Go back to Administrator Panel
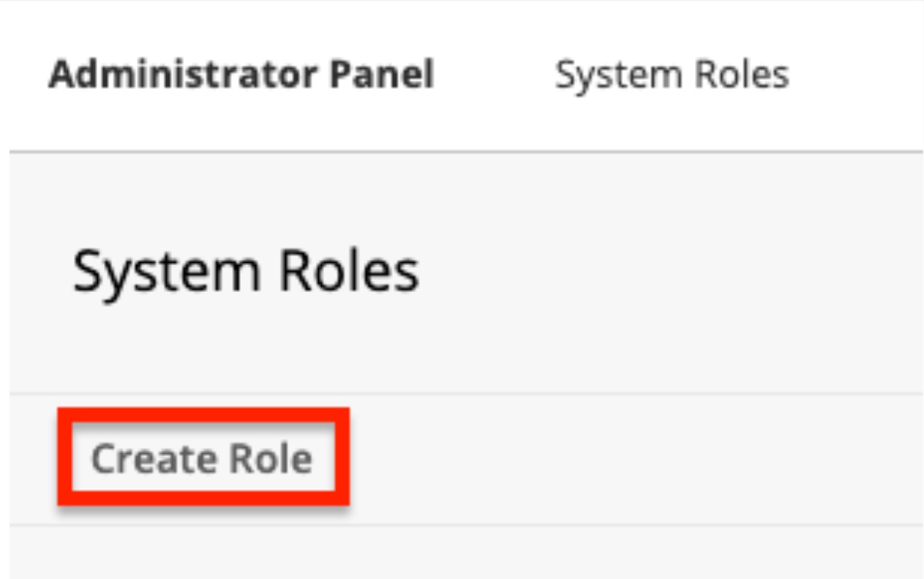The image size is (924, 579). click(x=241, y=75)
